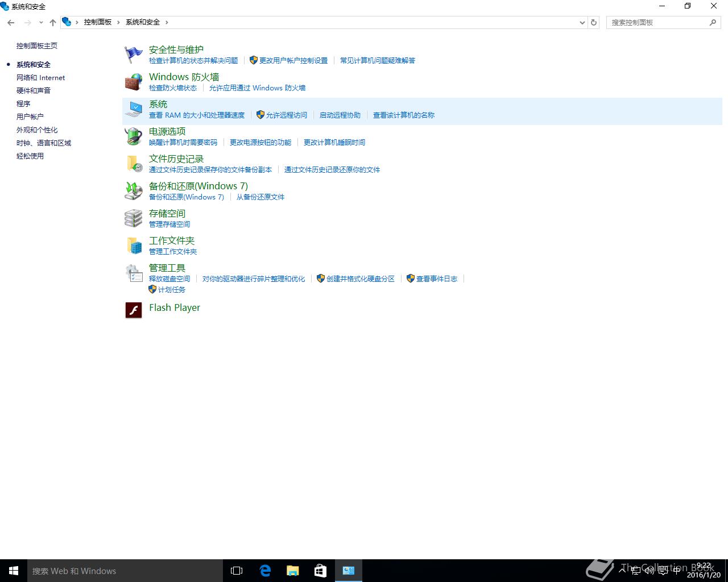
Task: Click 对你的驱动器进行碎片整理和优化
Action: click(x=254, y=279)
